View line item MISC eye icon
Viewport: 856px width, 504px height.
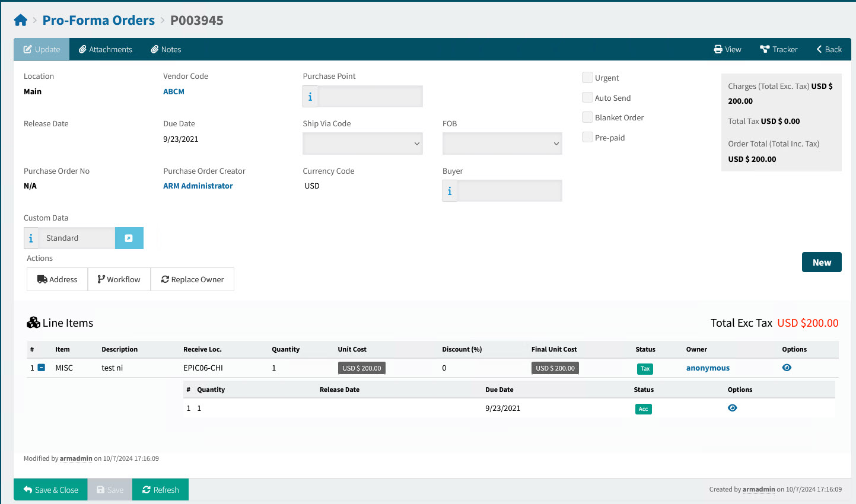coord(787,368)
